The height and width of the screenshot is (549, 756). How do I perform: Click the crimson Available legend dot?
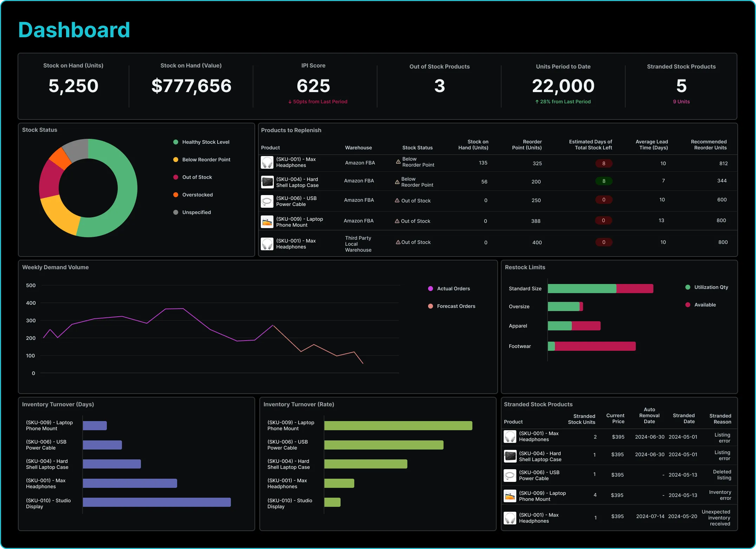[688, 305]
